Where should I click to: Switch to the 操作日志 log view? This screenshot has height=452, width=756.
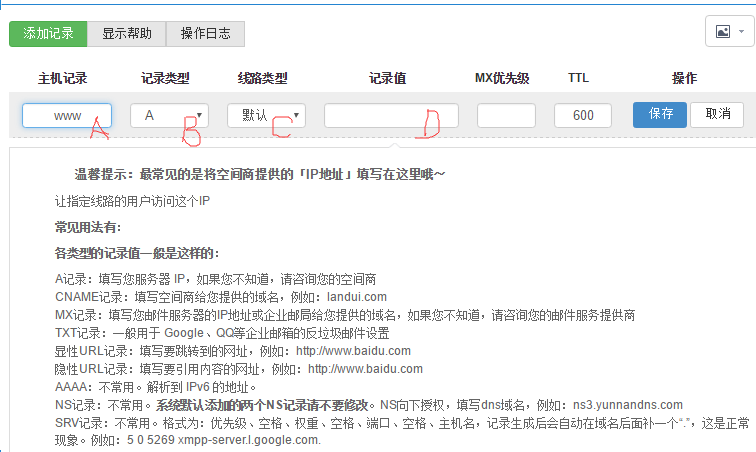(x=205, y=33)
